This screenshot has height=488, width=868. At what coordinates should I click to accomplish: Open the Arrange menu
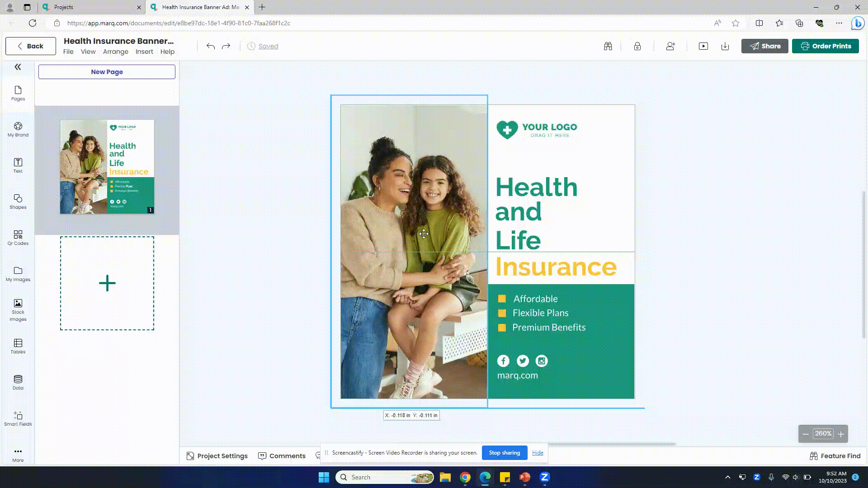[116, 52]
